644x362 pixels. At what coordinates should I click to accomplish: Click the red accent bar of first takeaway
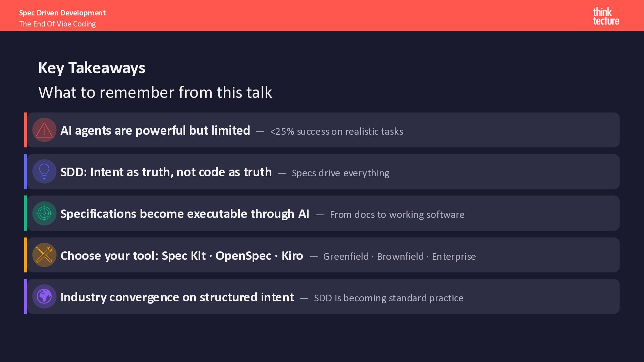click(x=25, y=130)
